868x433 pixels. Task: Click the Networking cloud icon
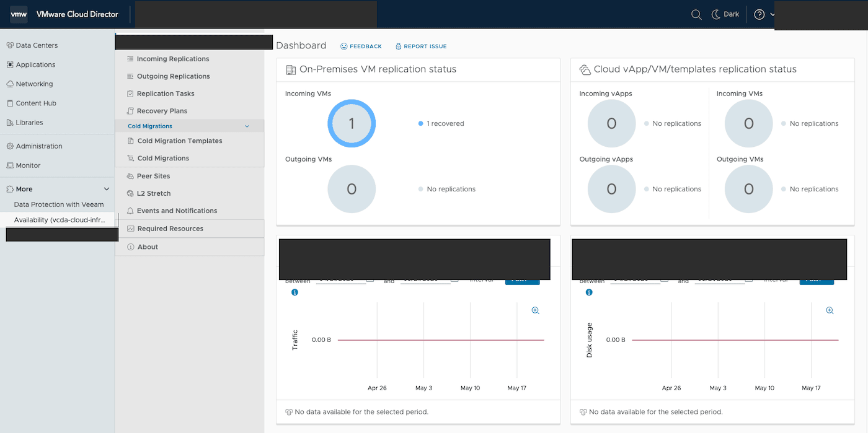10,84
